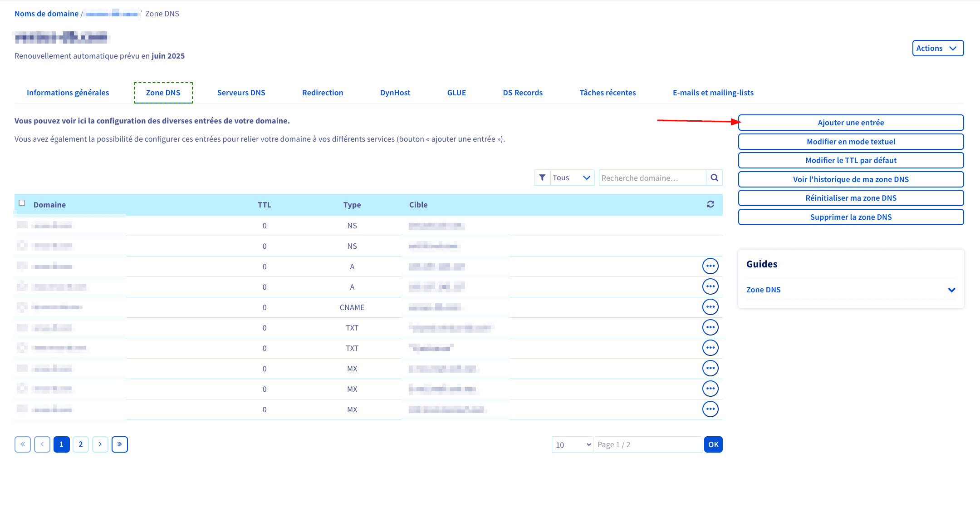Screen dimensions: 980x508
Task: Open the Redirection tab
Action: 323,93
